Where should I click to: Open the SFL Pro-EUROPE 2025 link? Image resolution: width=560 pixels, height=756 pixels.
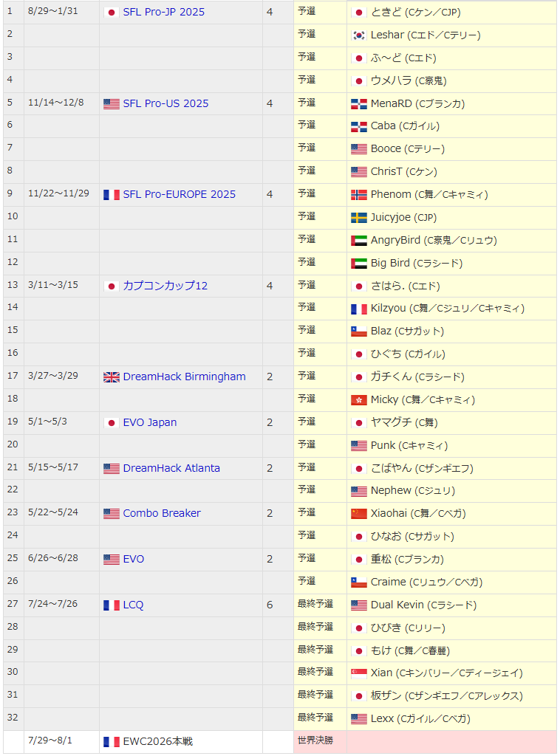(x=179, y=194)
